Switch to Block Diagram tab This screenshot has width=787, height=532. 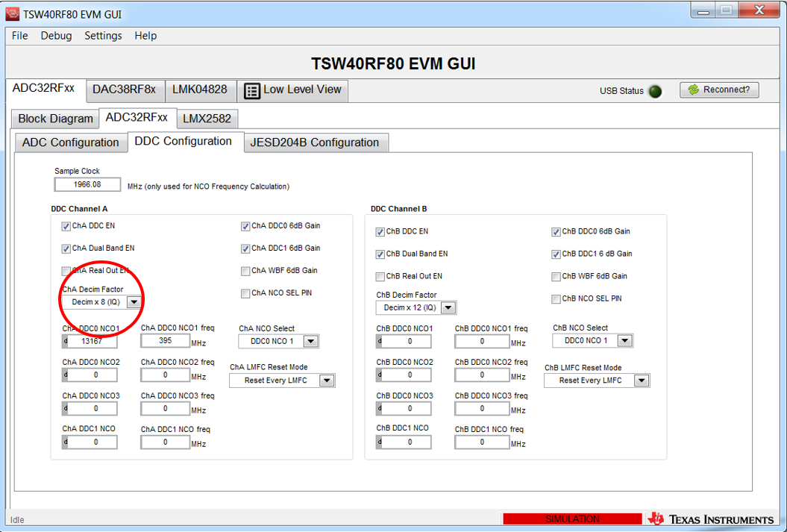click(x=55, y=119)
